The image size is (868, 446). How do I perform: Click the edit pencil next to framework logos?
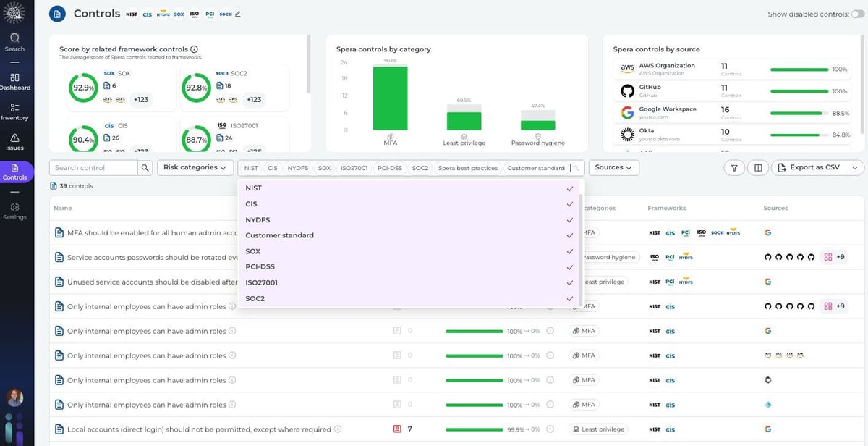(x=238, y=14)
